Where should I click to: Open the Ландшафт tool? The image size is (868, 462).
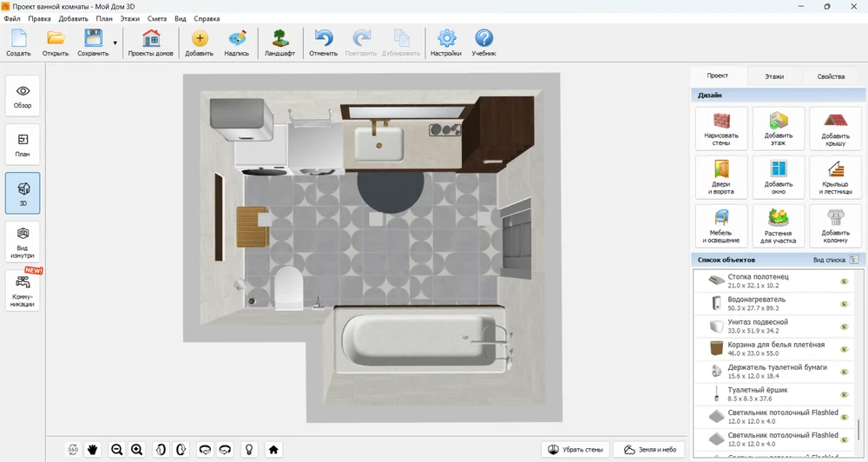279,43
